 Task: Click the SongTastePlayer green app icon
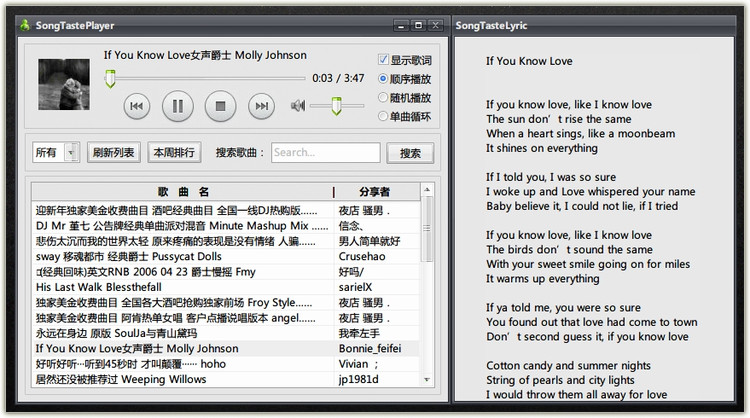click(25, 25)
